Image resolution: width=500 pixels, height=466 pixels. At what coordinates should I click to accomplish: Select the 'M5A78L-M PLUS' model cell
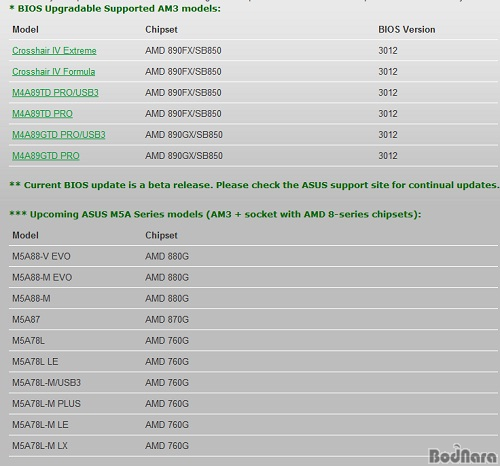click(46, 403)
